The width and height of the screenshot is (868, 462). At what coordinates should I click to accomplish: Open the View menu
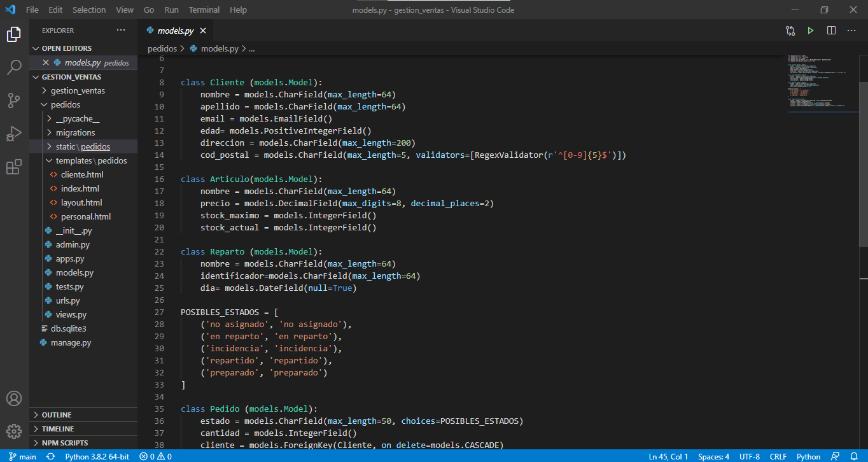(x=125, y=10)
